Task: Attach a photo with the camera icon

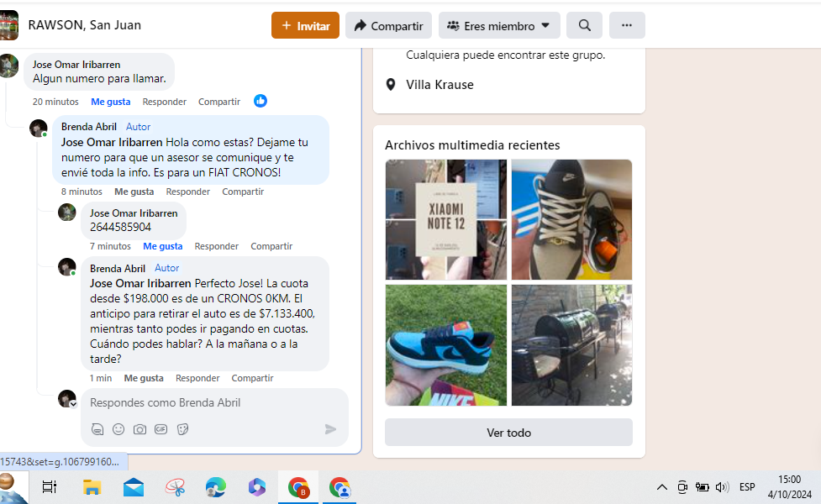Action: pyautogui.click(x=139, y=430)
